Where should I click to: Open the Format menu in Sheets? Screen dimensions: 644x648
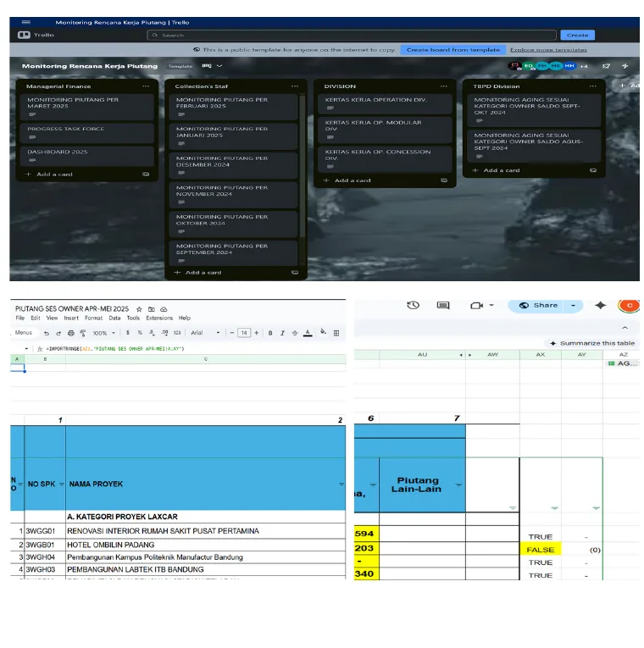(x=93, y=318)
